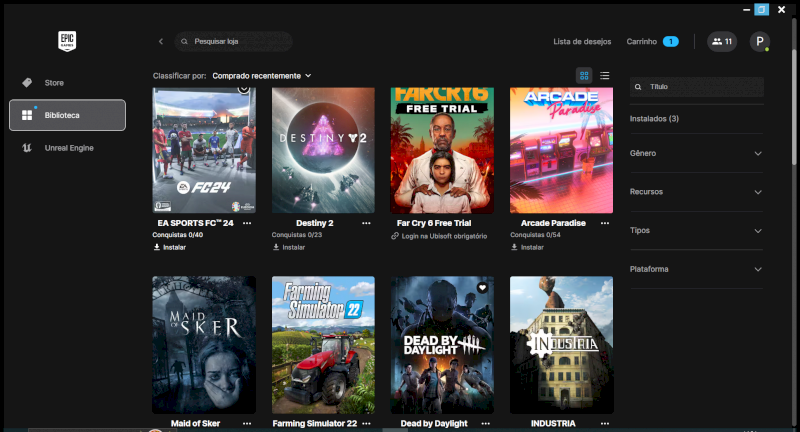Switch to grid view
This screenshot has height=432, width=800.
[584, 75]
